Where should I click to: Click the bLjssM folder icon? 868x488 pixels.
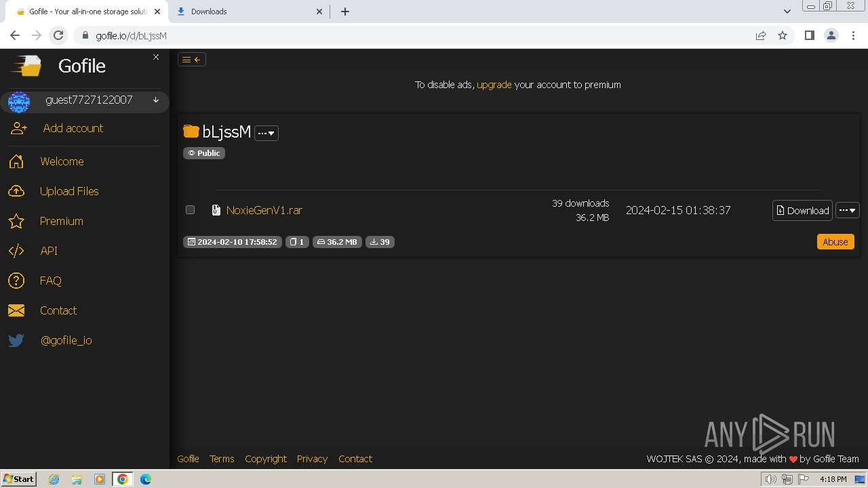click(191, 131)
